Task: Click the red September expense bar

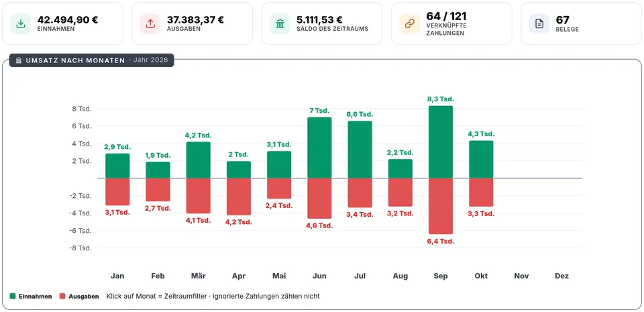Action: (x=441, y=206)
